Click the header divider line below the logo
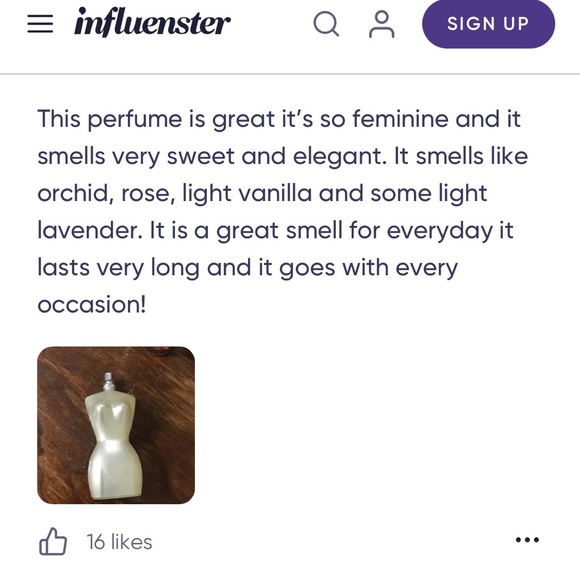580x580 pixels. (x=290, y=74)
